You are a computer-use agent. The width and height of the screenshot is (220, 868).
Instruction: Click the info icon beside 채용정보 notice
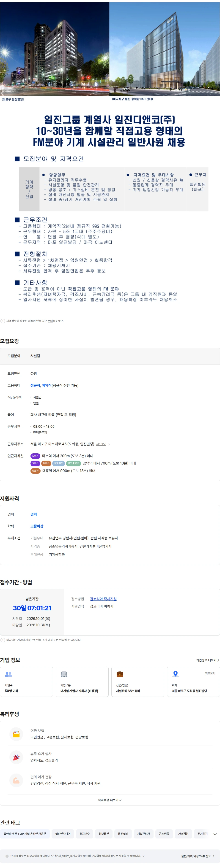3,321
